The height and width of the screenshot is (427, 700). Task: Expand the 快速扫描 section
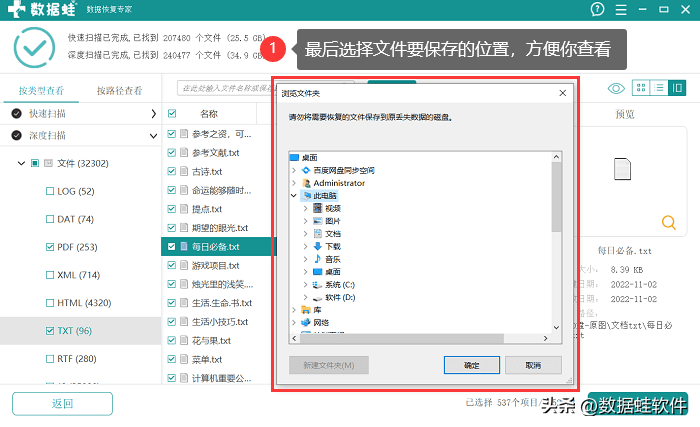click(x=153, y=114)
